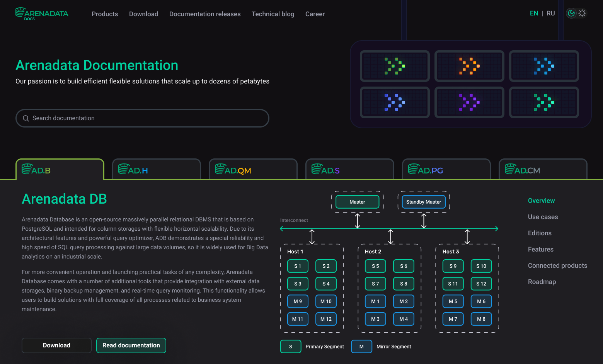Click the purple arrow hero tile

point(469,102)
